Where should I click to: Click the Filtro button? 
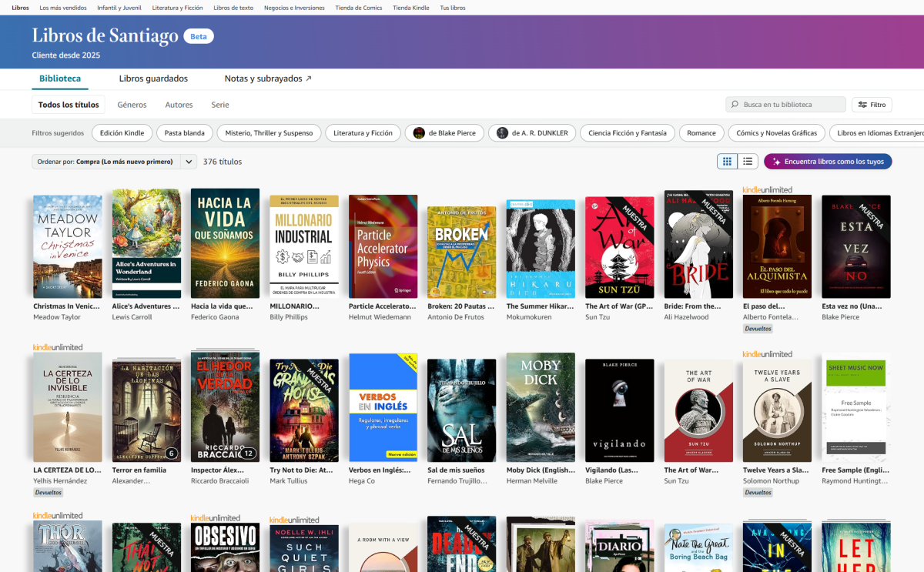pos(872,105)
